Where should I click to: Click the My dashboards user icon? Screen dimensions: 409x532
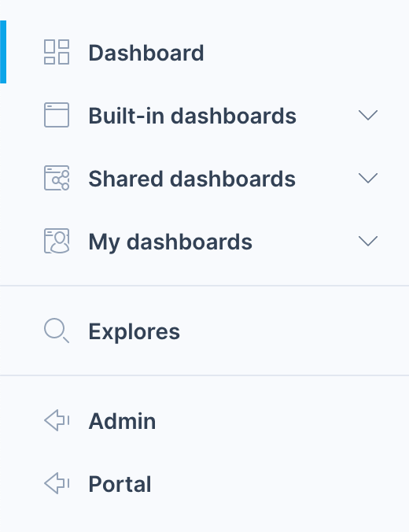(x=57, y=241)
